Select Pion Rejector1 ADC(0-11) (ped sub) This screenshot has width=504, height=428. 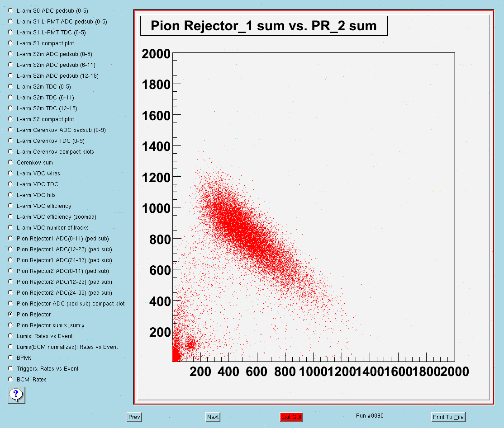pyautogui.click(x=10, y=239)
